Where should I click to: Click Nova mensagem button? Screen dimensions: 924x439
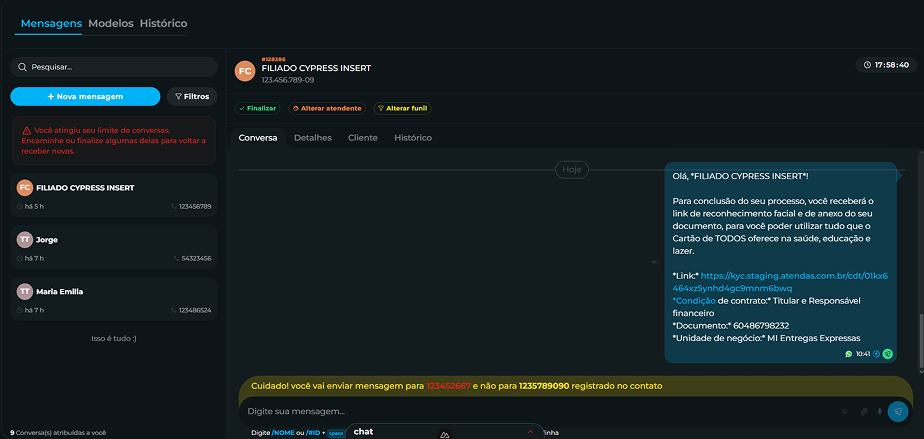85,97
